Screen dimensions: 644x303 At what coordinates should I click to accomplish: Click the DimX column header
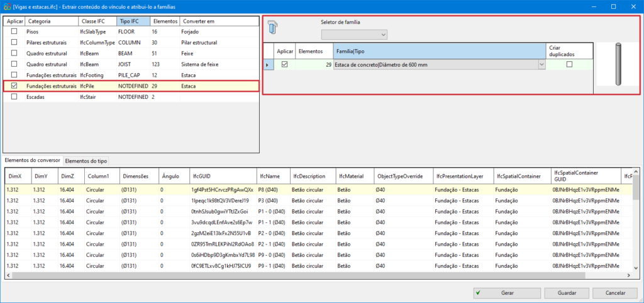tap(18, 176)
